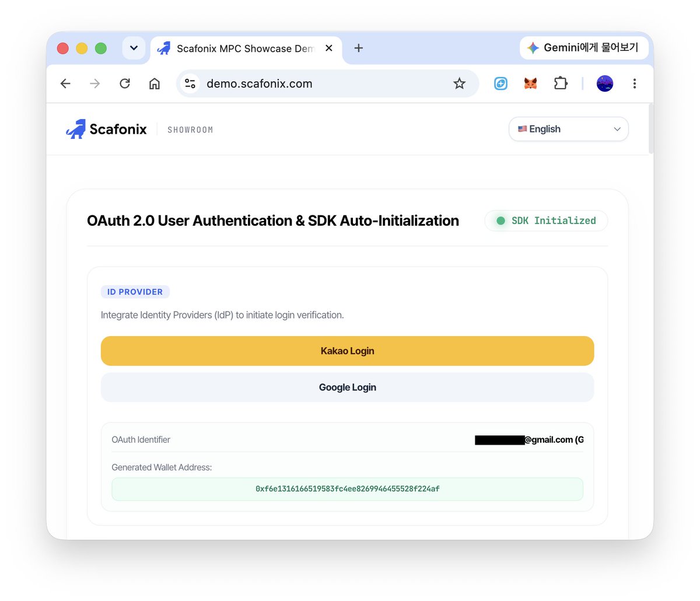Click the Generated Wallet Address label
This screenshot has width=700, height=601.
[162, 467]
